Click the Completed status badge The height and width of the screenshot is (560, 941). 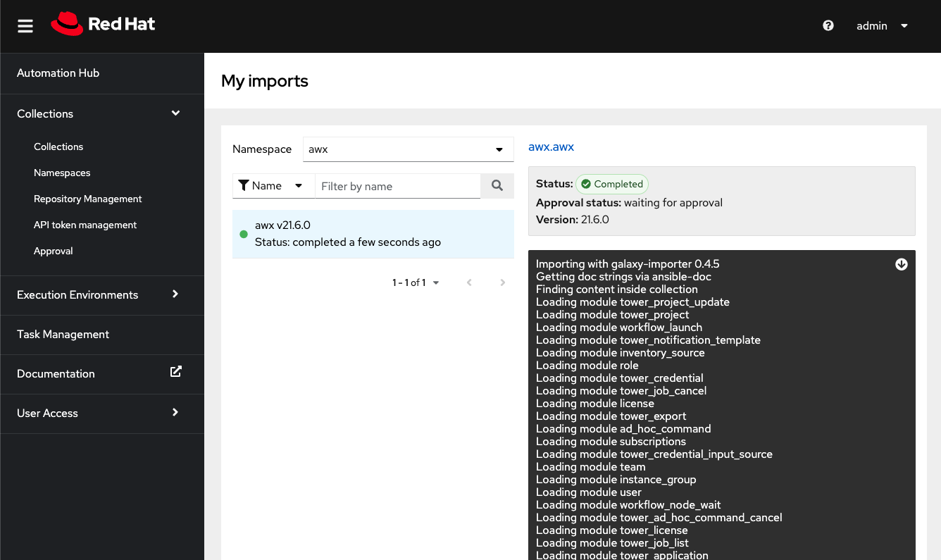[611, 184]
